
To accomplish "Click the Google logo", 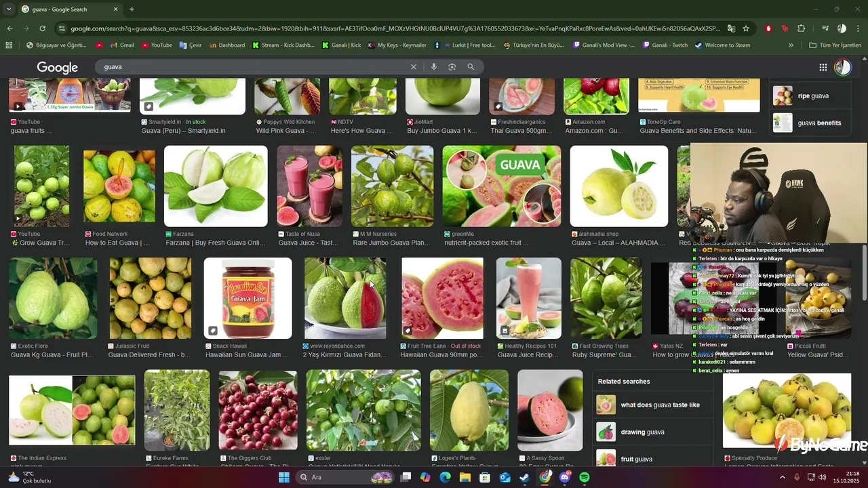I will pyautogui.click(x=57, y=67).
